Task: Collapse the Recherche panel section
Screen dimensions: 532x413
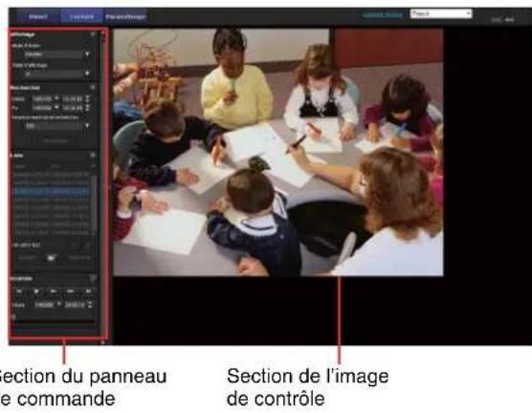Action: [x=93, y=88]
